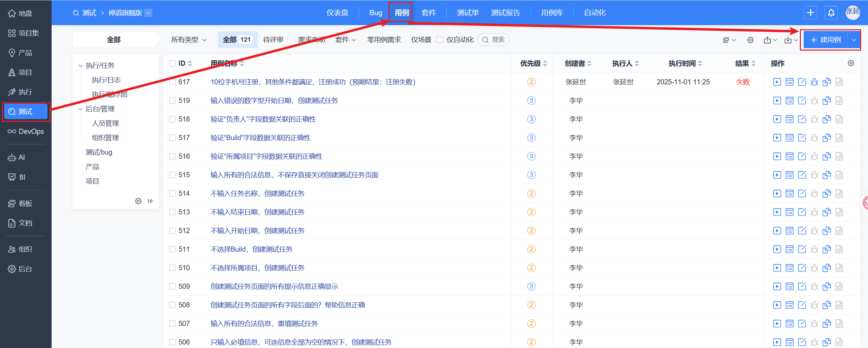Open 测试报告 tab in top navigation
The width and height of the screenshot is (868, 348).
[505, 13]
